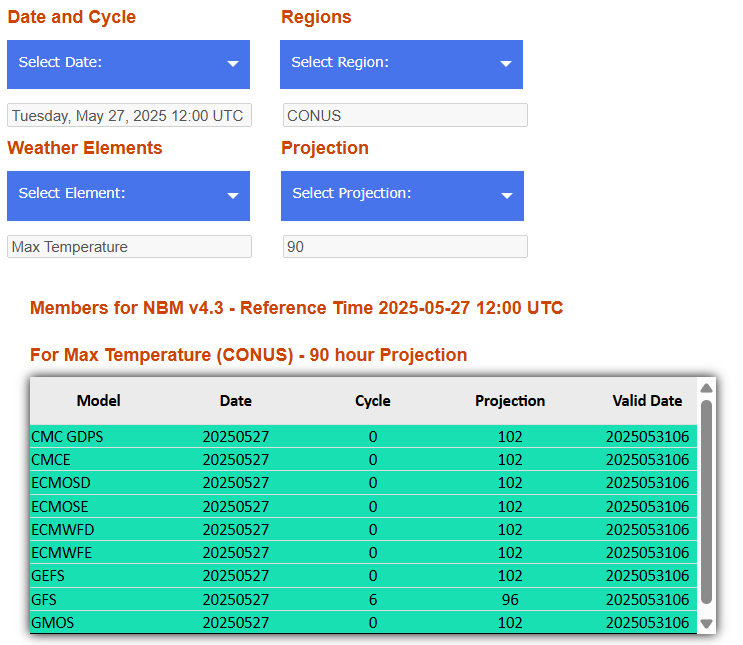
Task: Click the GFS row valid date 2025053106
Action: coord(647,600)
